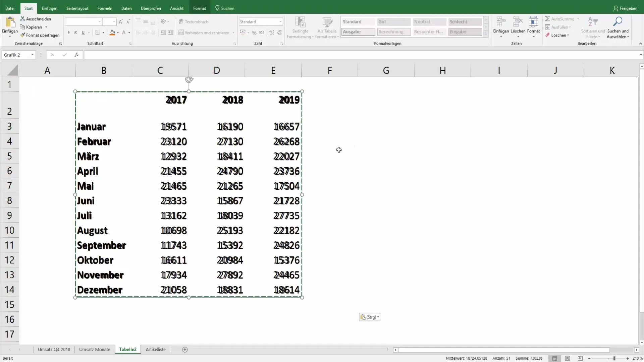Click thousands separator 000 icon
644x362 pixels.
coord(262,33)
